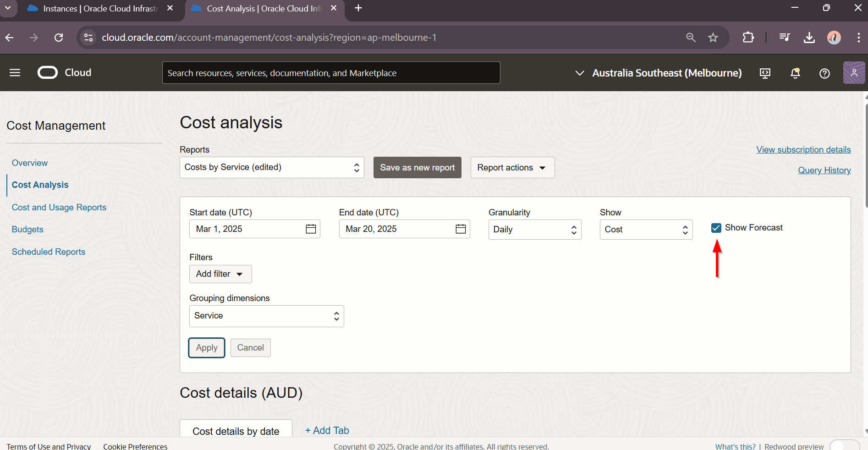Click the search resources input field
868x450 pixels.
click(x=331, y=73)
